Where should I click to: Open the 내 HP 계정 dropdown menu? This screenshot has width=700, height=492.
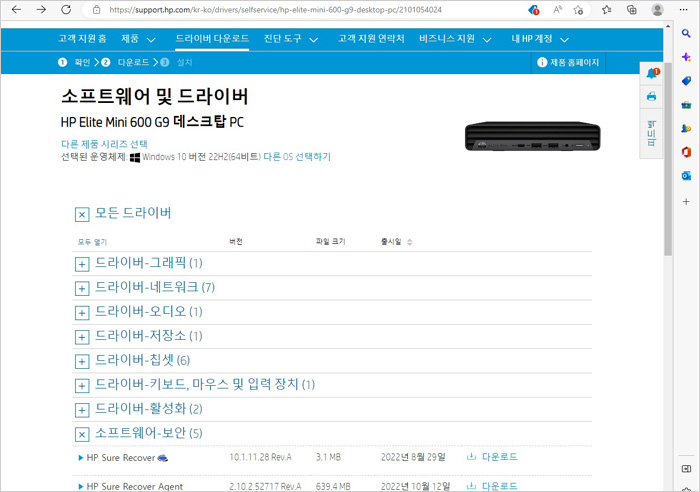pos(540,39)
